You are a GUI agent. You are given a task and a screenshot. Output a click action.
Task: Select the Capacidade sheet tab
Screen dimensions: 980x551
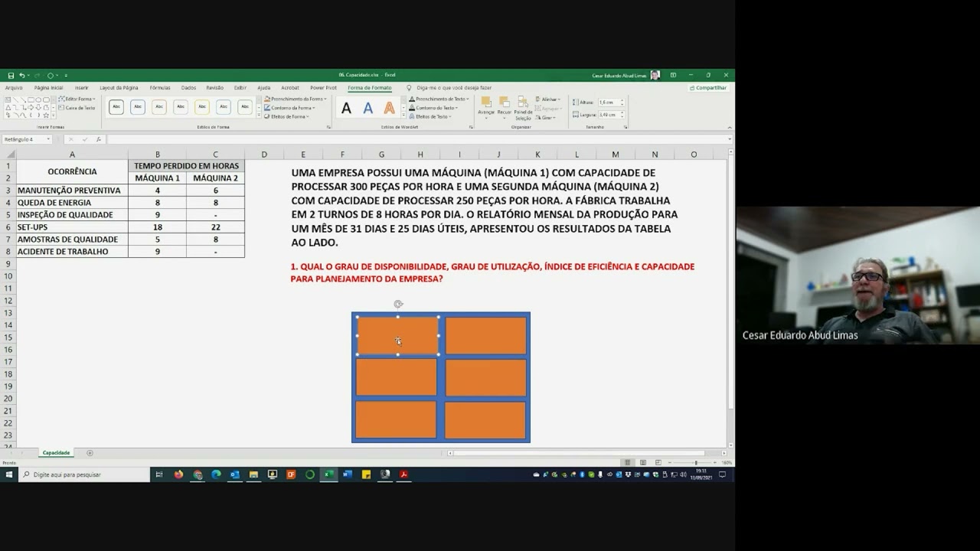[x=56, y=453]
